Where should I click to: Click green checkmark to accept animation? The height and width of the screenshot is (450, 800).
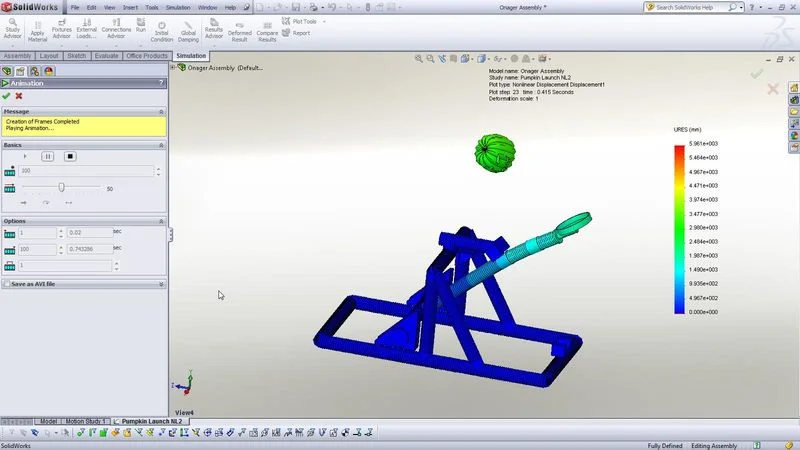[x=7, y=96]
